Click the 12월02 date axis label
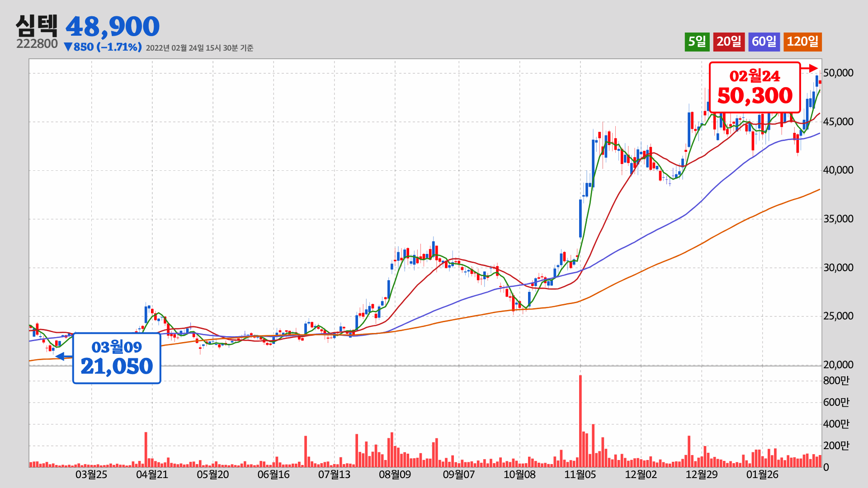The width and height of the screenshot is (868, 488). [x=641, y=475]
